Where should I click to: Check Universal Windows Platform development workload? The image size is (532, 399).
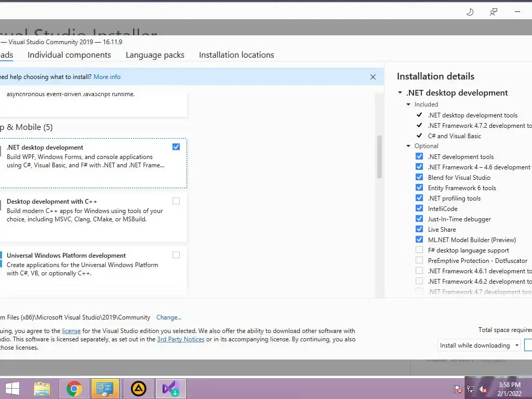coord(176,255)
